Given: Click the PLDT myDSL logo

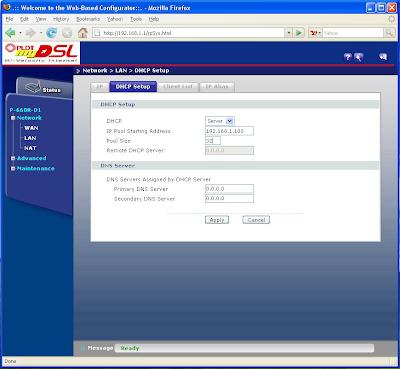Looking at the screenshot, I should click(41, 53).
